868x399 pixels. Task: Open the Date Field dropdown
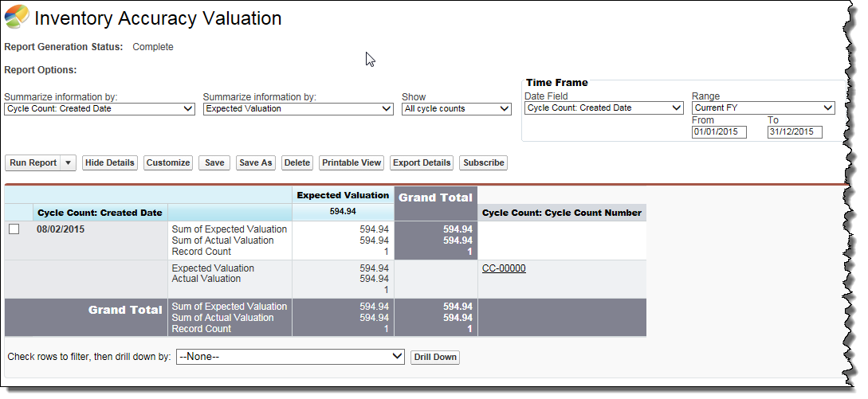point(604,108)
